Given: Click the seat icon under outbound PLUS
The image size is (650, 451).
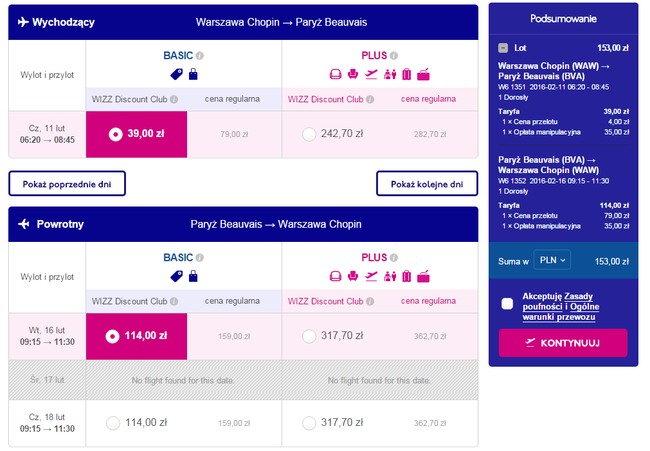Looking at the screenshot, I should (337, 74).
